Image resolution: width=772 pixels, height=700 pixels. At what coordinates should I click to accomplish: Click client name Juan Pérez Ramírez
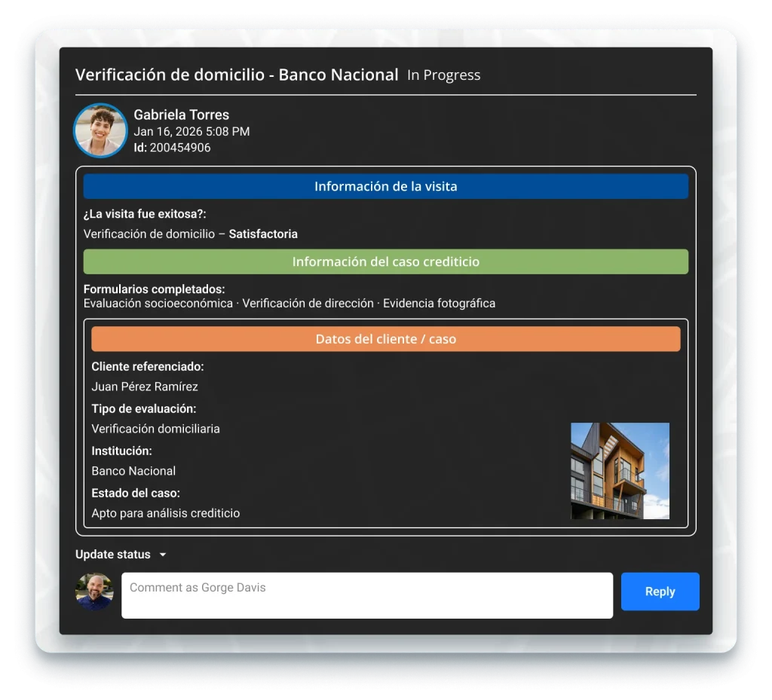pyautogui.click(x=145, y=387)
